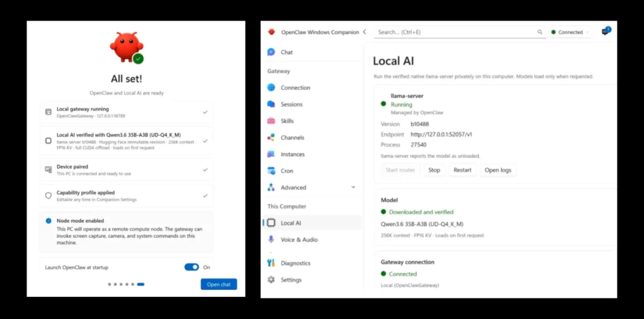Image resolution: width=644 pixels, height=319 pixels.
Task: Click the Channels icon
Action: [271, 138]
